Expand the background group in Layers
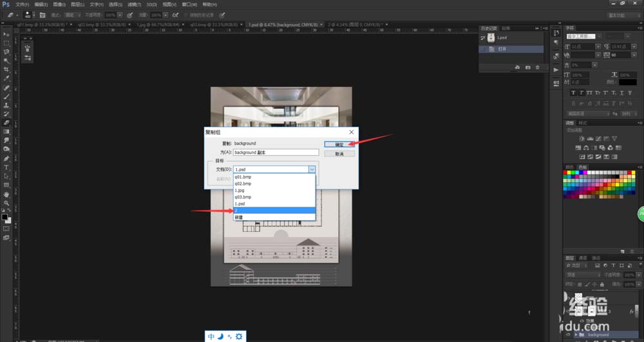Screen dimensions: 644x342 [576, 335]
